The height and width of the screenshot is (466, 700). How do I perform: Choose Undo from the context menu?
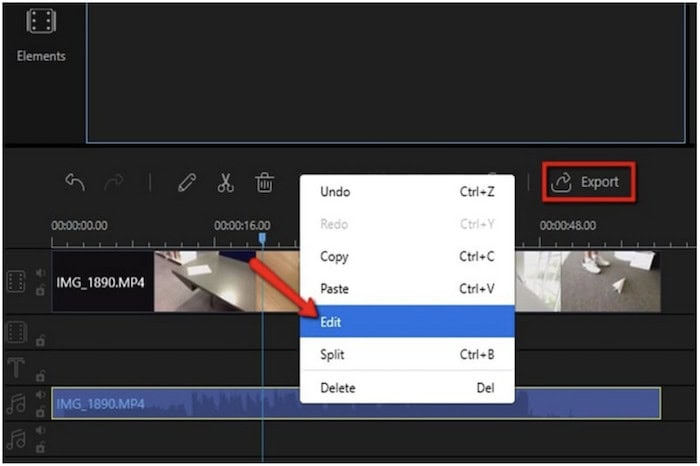pyautogui.click(x=407, y=192)
